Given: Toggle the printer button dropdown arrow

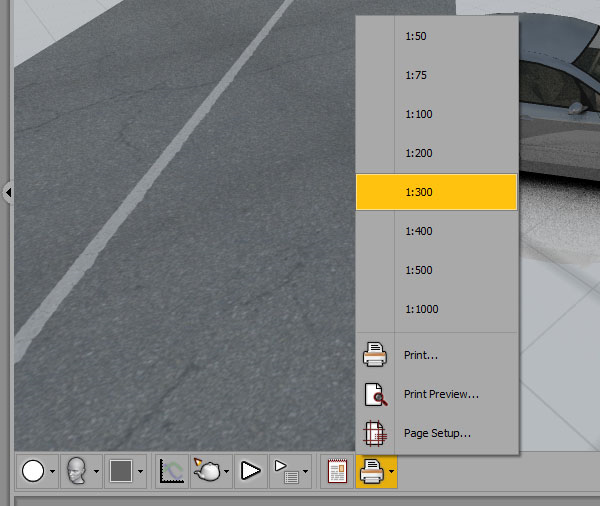Looking at the screenshot, I should pyautogui.click(x=391, y=472).
